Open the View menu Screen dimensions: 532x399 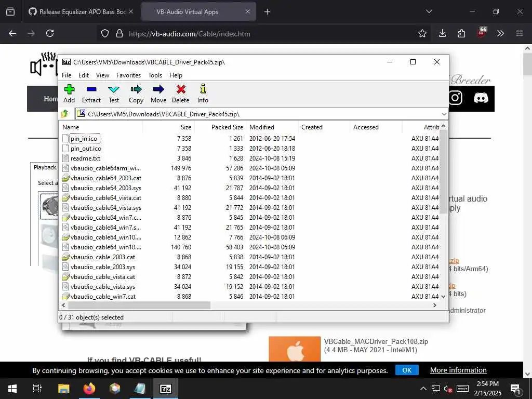102,75
